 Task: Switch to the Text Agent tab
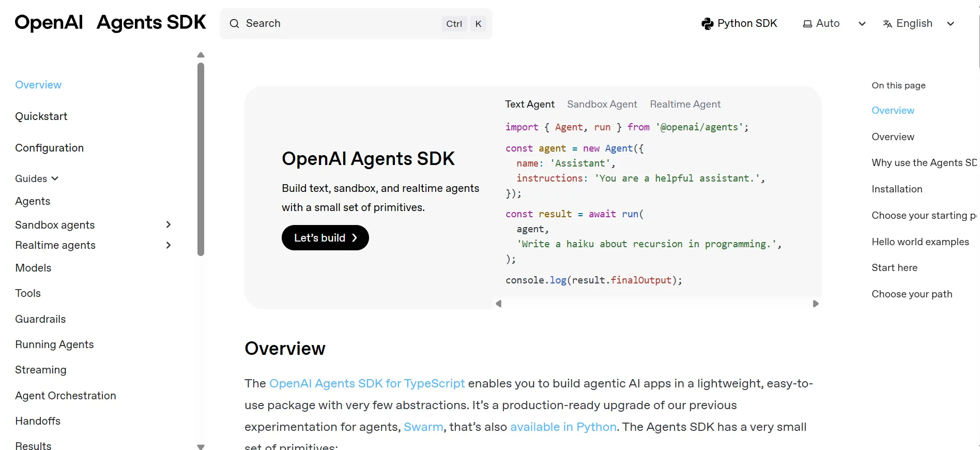point(529,104)
